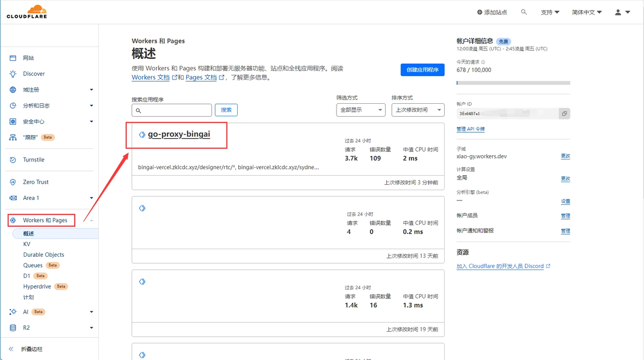Screen dimensions: 644x360
Task: Click the Change link for subdomain
Action: [x=566, y=156]
